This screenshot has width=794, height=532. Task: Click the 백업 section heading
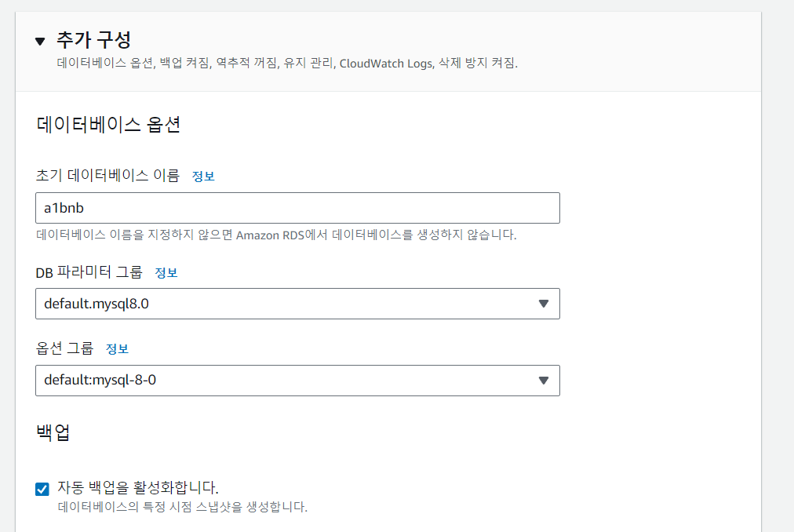[53, 432]
